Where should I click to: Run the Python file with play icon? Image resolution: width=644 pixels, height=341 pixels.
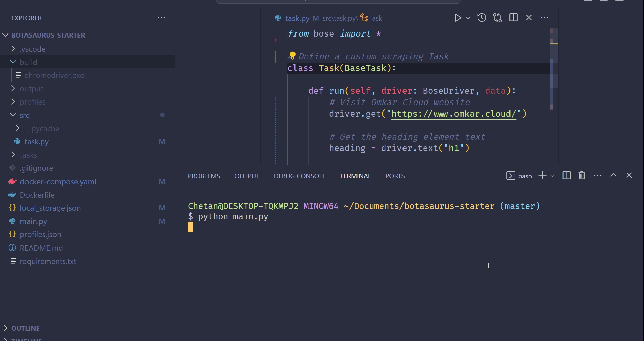click(x=458, y=18)
